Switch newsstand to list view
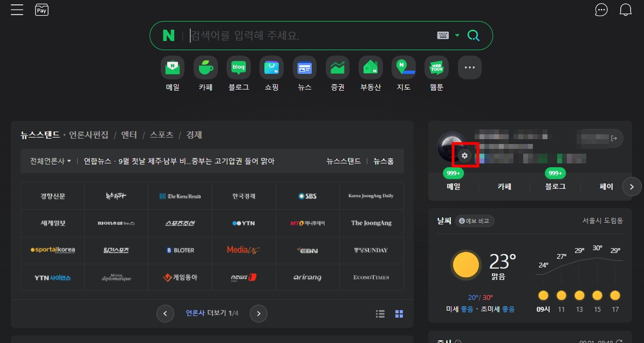Image resolution: width=644 pixels, height=343 pixels. tap(380, 314)
